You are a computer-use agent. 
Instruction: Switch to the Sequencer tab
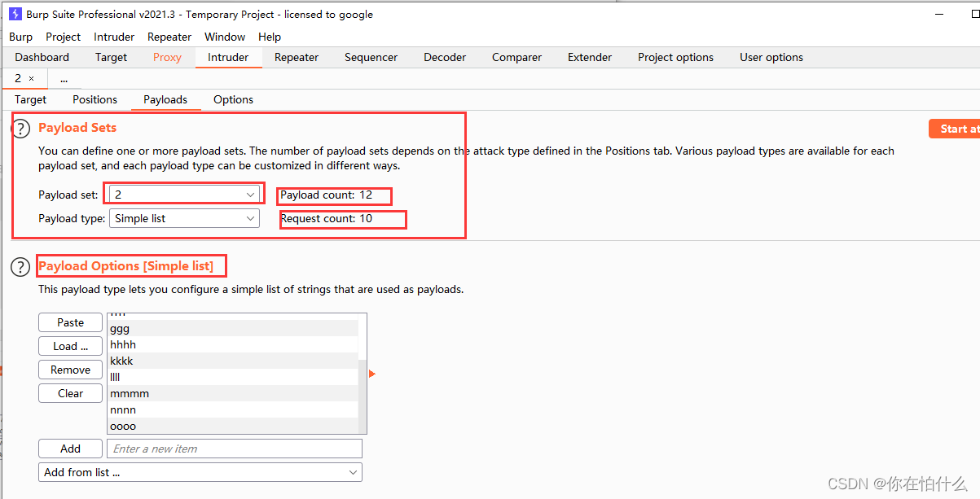tap(371, 57)
